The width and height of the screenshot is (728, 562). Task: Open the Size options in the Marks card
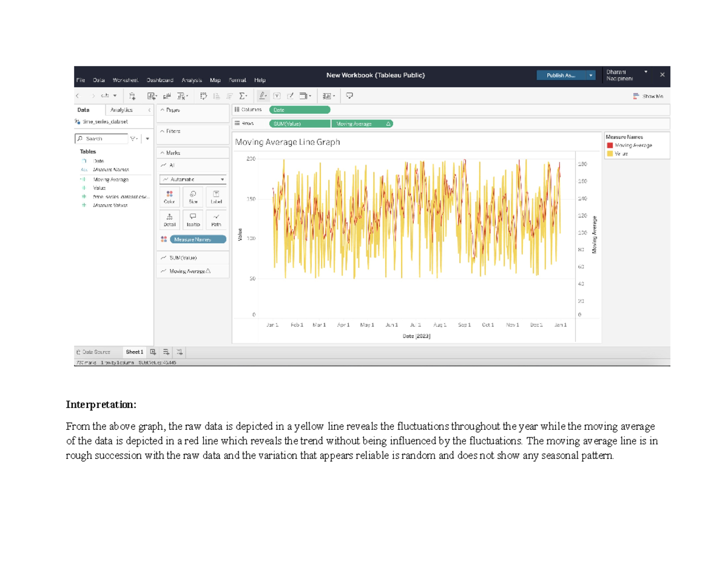pyautogui.click(x=193, y=197)
